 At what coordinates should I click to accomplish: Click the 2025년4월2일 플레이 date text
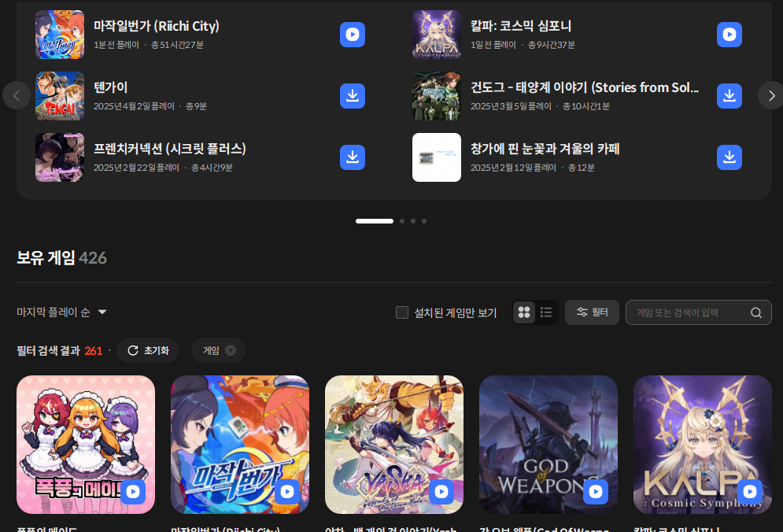point(135,106)
